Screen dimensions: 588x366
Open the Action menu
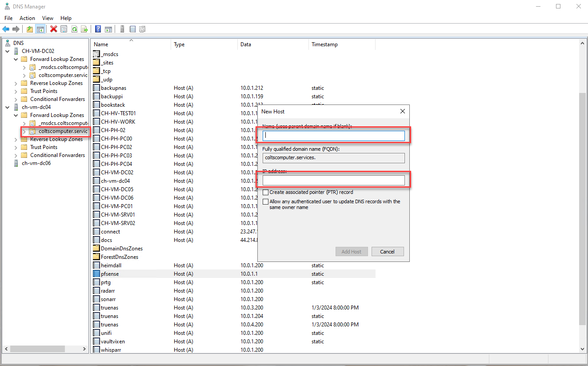tap(27, 18)
